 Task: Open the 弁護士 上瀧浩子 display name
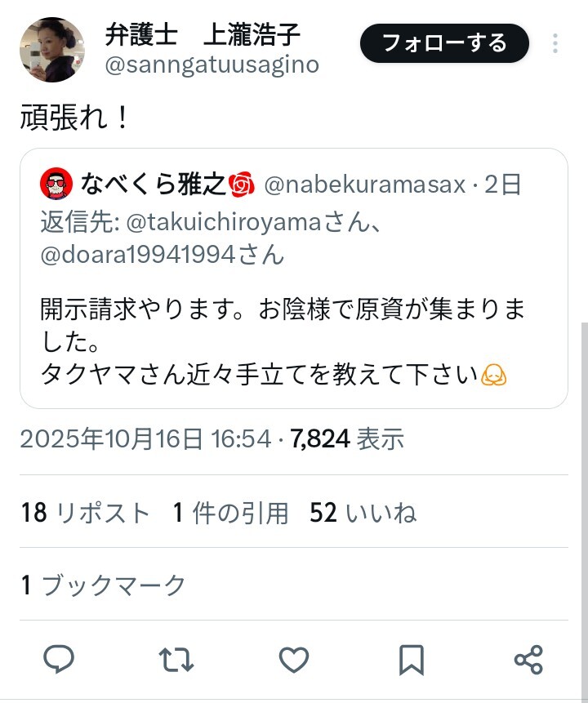[x=203, y=34]
